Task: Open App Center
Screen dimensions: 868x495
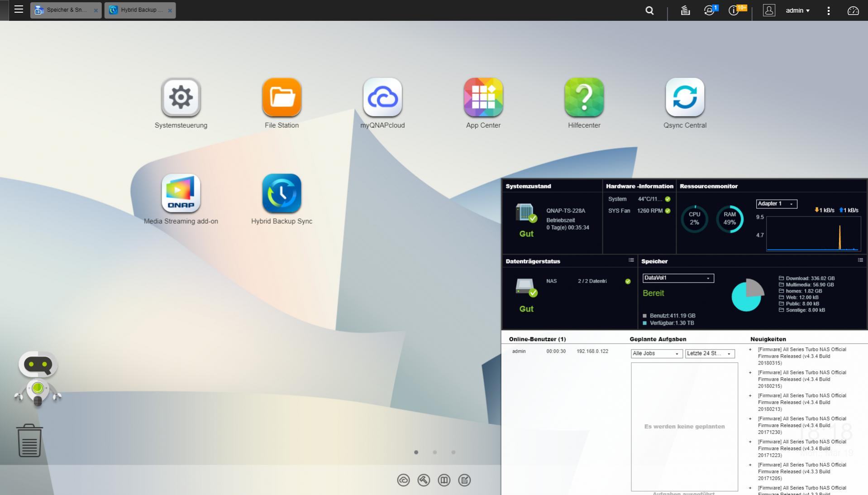Action: point(483,97)
